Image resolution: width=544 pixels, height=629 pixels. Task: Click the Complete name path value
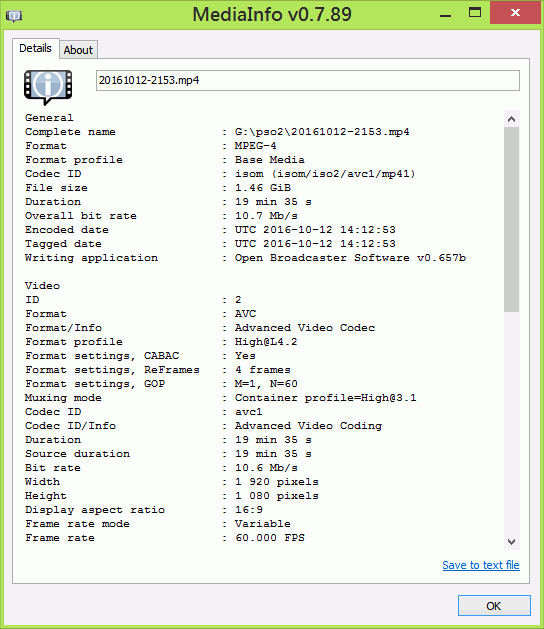coord(322,132)
